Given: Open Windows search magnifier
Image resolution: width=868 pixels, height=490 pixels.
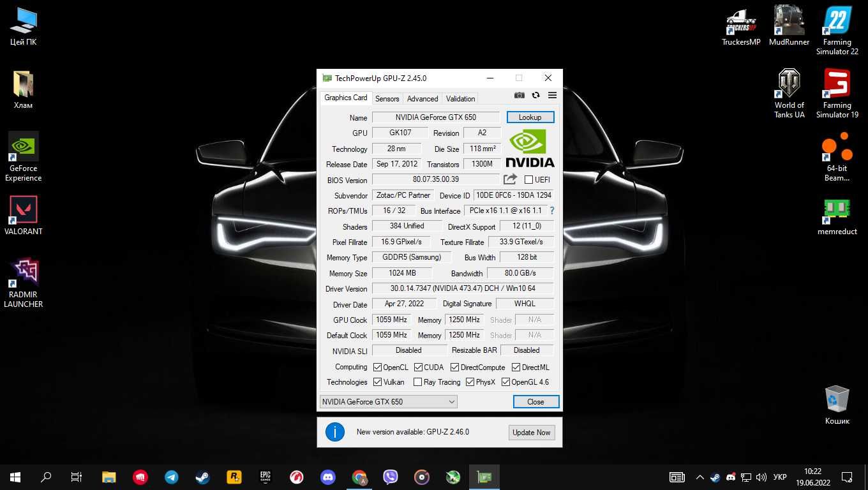Looking at the screenshot, I should tap(46, 477).
